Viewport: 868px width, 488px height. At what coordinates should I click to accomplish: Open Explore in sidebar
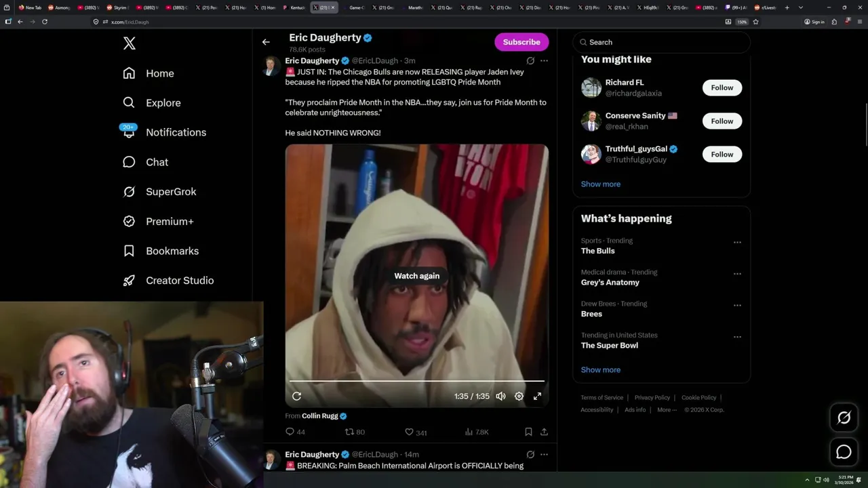tap(152, 103)
